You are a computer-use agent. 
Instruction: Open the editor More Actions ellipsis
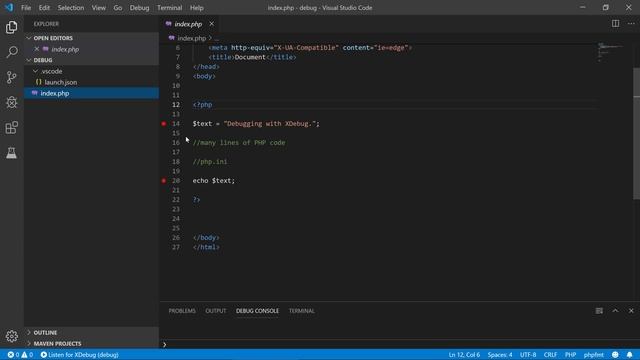[631, 24]
